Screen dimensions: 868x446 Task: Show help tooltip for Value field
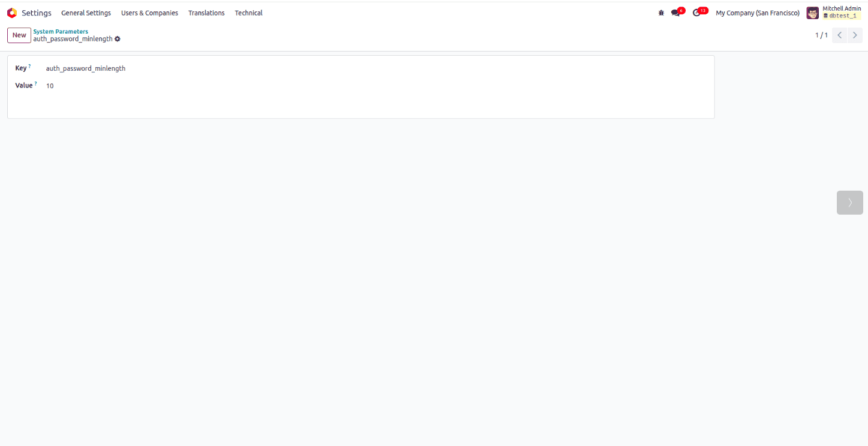(35, 83)
